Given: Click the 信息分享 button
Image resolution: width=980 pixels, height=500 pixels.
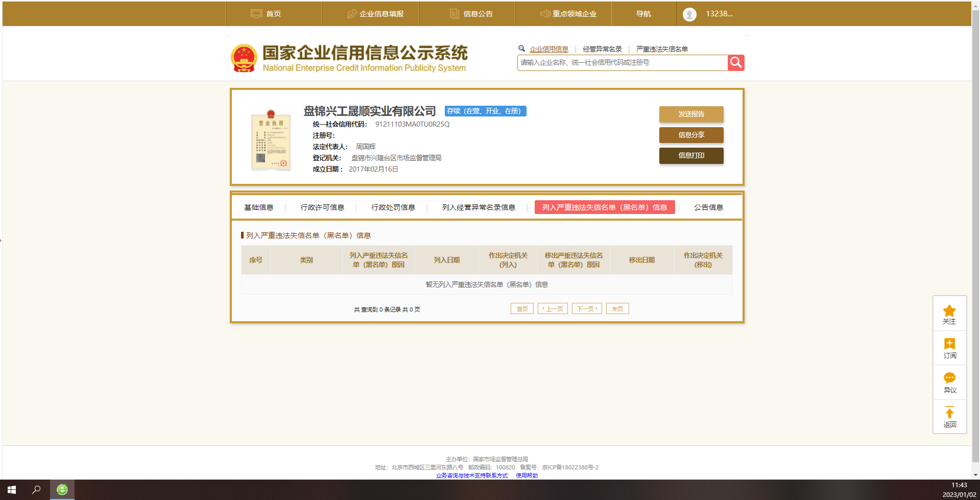Looking at the screenshot, I should (691, 135).
